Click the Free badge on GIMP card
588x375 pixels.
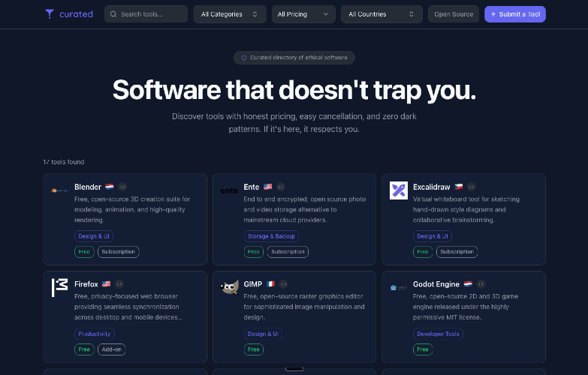tap(254, 349)
